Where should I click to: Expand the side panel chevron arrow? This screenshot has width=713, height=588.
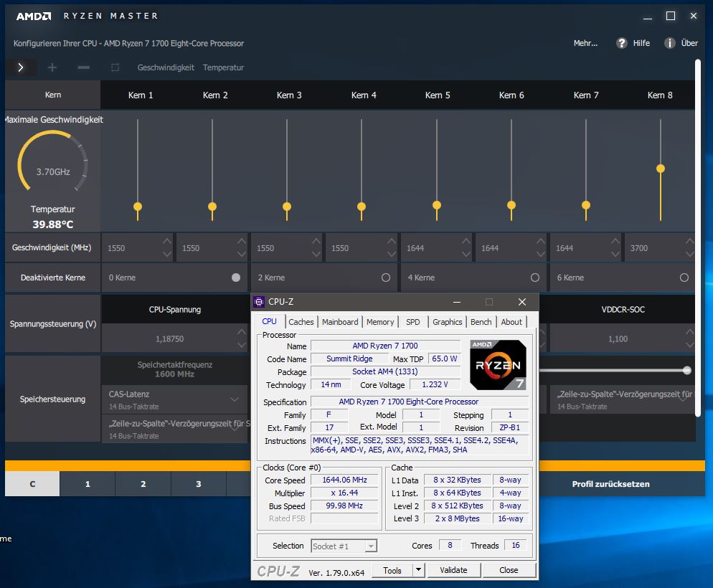pyautogui.click(x=21, y=67)
